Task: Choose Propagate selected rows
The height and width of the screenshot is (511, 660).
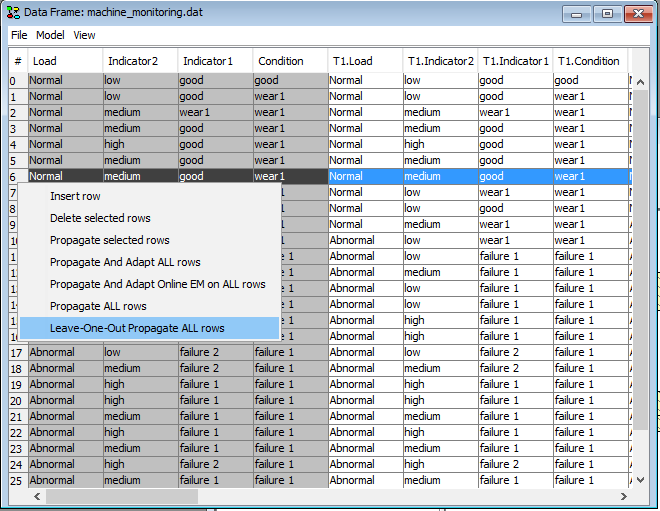Action: pyautogui.click(x=149, y=240)
